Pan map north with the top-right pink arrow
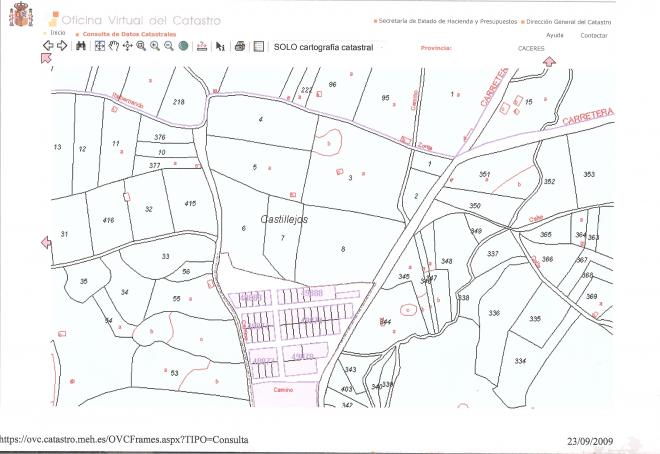Screen dimensions: 660x454 [x=548, y=62]
